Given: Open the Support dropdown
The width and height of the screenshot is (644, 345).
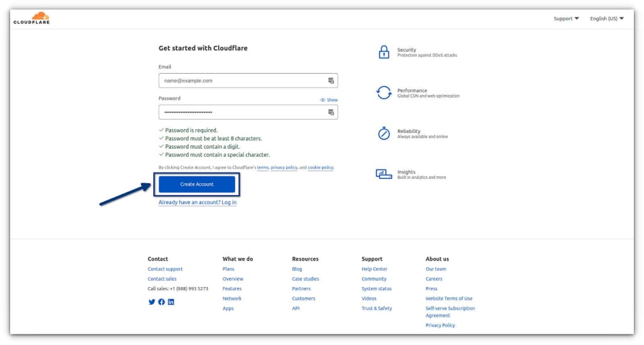Looking at the screenshot, I should [566, 18].
